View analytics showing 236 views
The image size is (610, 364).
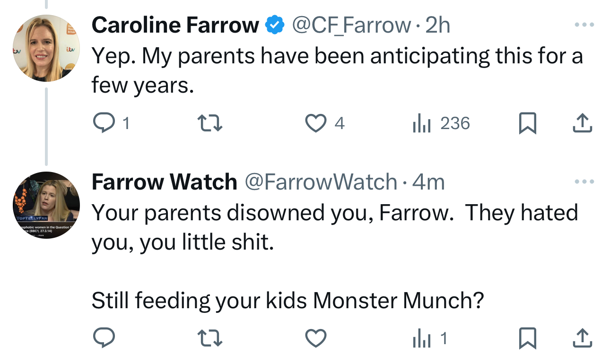click(441, 124)
